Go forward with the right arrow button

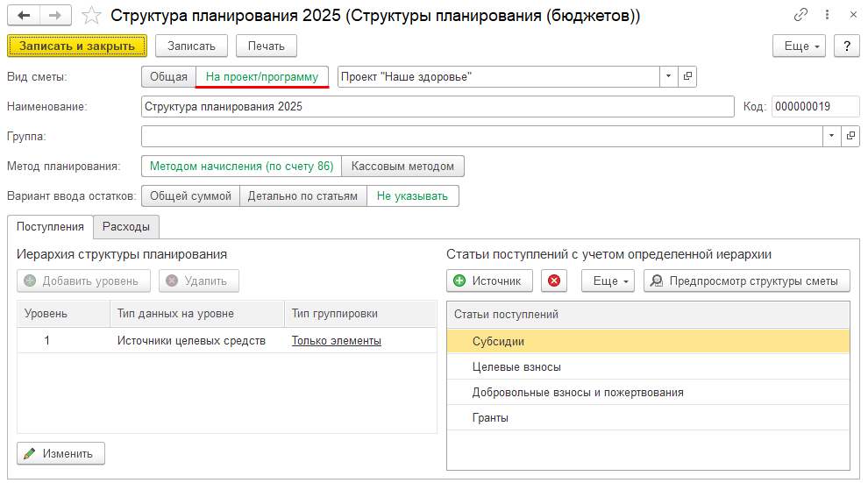pos(55,16)
